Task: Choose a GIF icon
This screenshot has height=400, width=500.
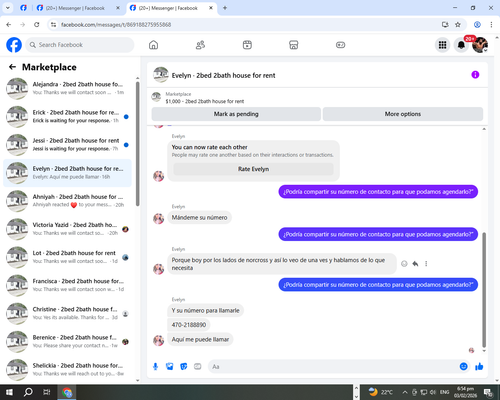Action: click(x=198, y=367)
